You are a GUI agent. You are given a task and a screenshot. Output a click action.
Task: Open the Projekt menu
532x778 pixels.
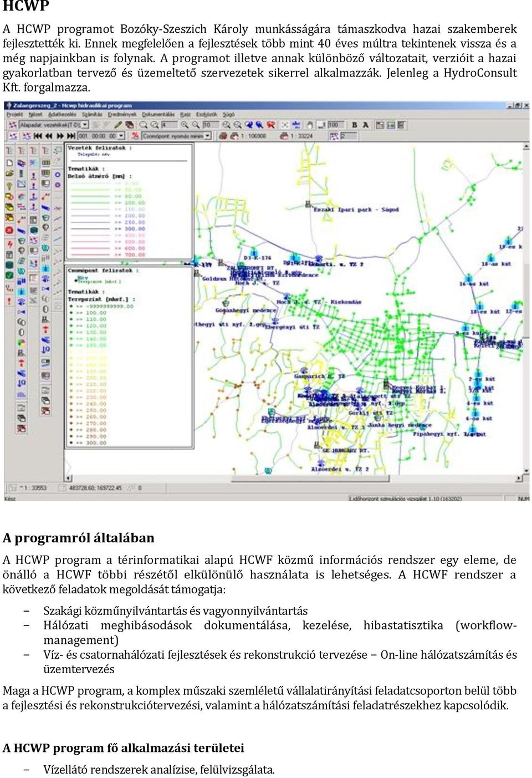[x=14, y=115]
